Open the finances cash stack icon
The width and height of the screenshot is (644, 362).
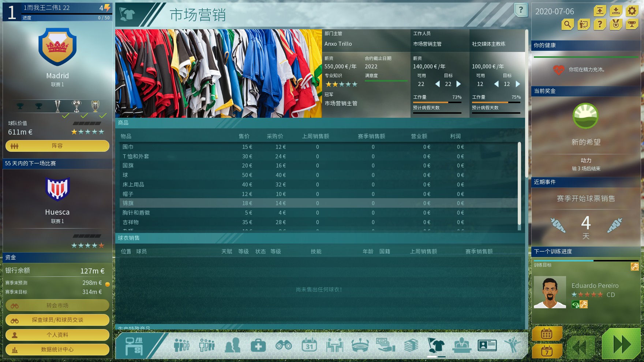[x=411, y=345]
